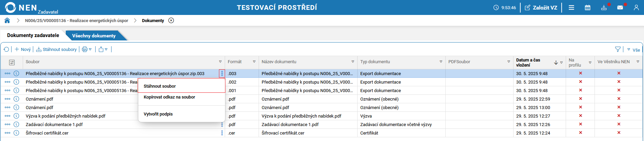Close the Dokumenty breadcrumb tab

click(x=171, y=20)
